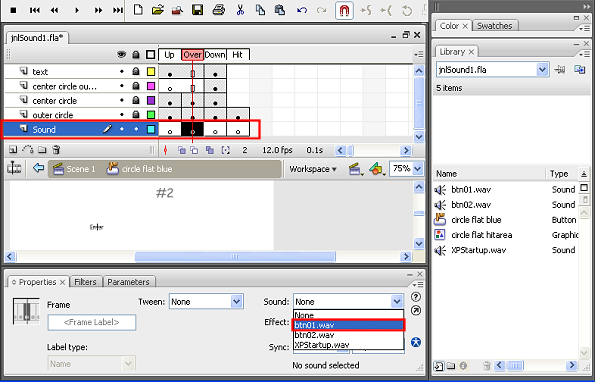
Task: Click the Add Motion Guide icon
Action: click(x=28, y=150)
